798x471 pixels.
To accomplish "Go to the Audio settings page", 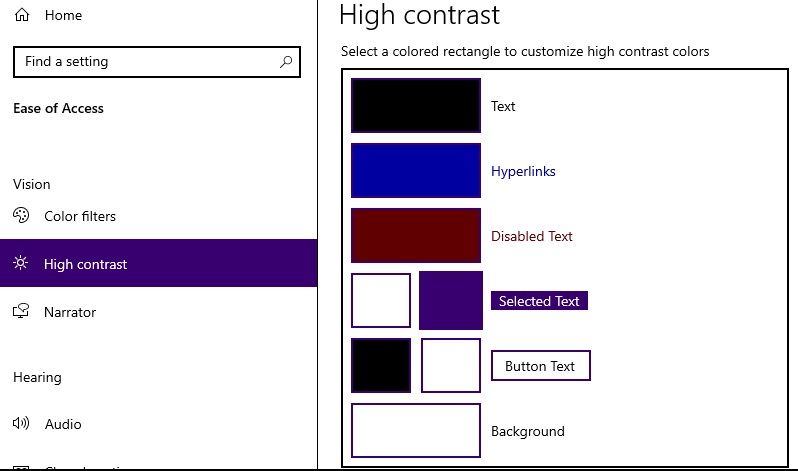I will coord(63,424).
